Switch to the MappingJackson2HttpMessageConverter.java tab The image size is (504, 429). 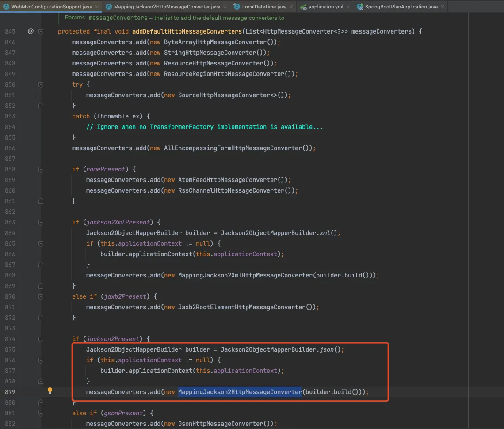[x=167, y=7]
